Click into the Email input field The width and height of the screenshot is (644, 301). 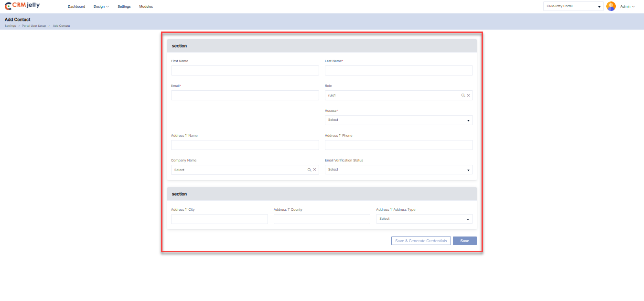(x=245, y=96)
